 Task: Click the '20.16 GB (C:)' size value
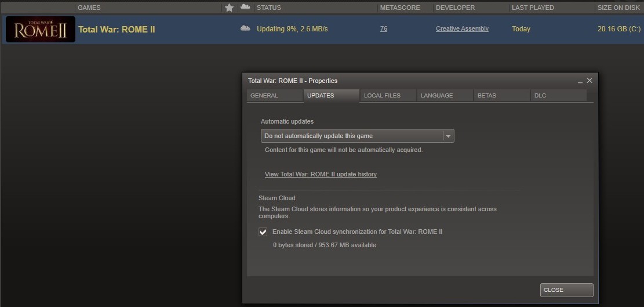point(619,29)
